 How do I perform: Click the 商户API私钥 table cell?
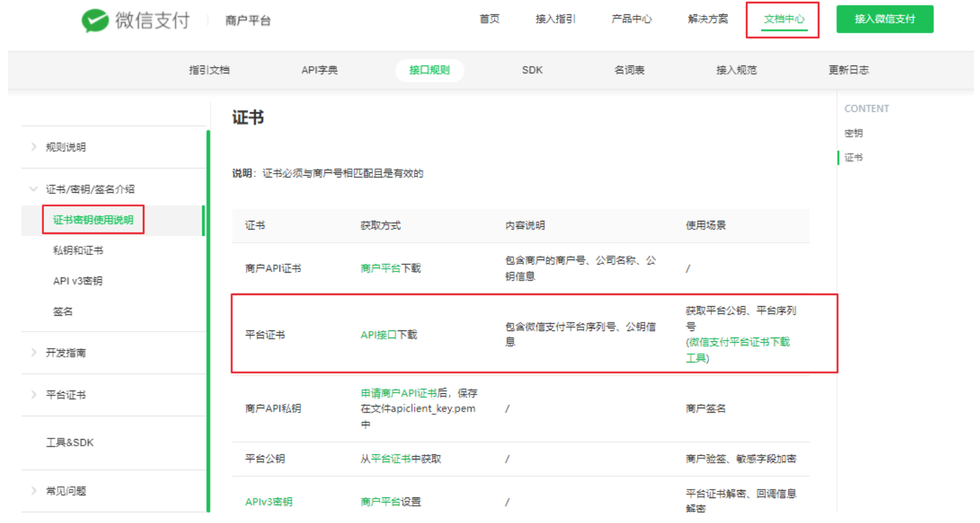pyautogui.click(x=273, y=408)
